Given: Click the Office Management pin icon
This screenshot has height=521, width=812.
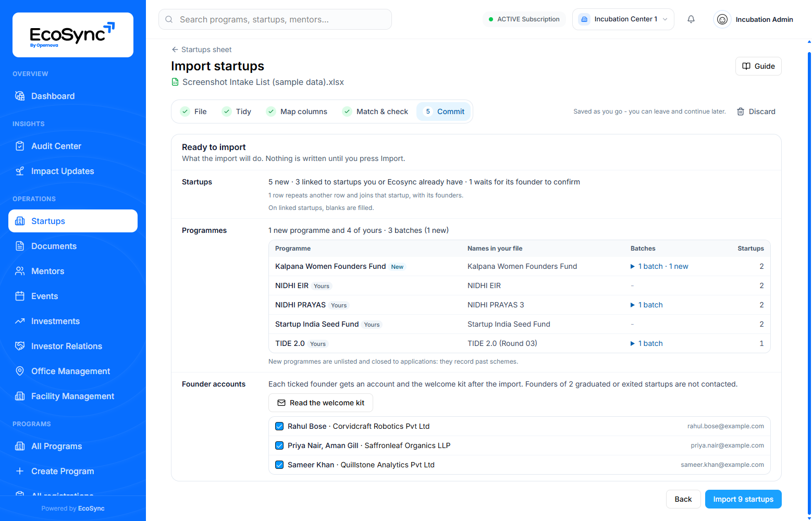Looking at the screenshot, I should click(20, 371).
